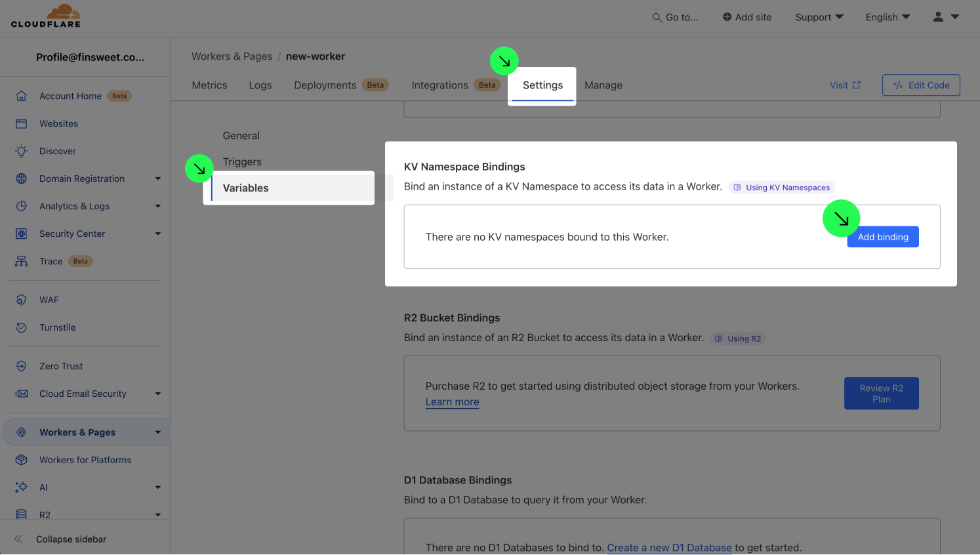Screen dimensions: 980x555
Task: Collapse the Workers & Pages submenu arrow
Action: [x=158, y=432]
